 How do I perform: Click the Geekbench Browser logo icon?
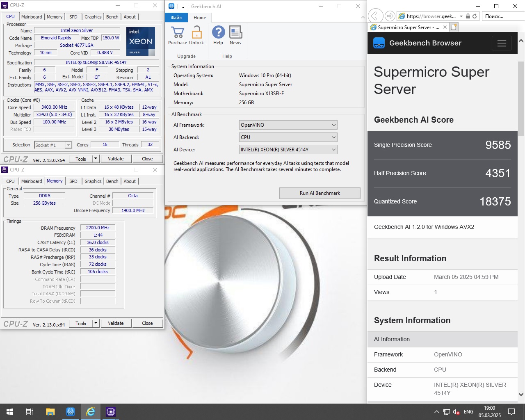379,43
